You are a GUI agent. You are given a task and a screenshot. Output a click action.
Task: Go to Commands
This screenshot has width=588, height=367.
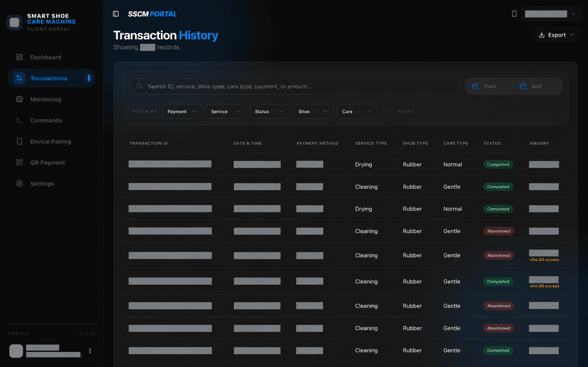click(x=51, y=120)
